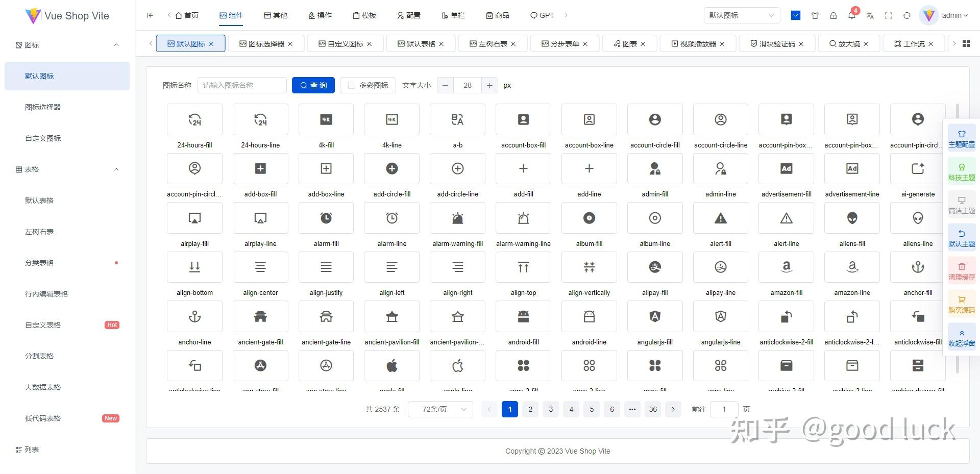Screen dimensions: 980x474
Task: Decrease font size with minus button
Action: 445,85
